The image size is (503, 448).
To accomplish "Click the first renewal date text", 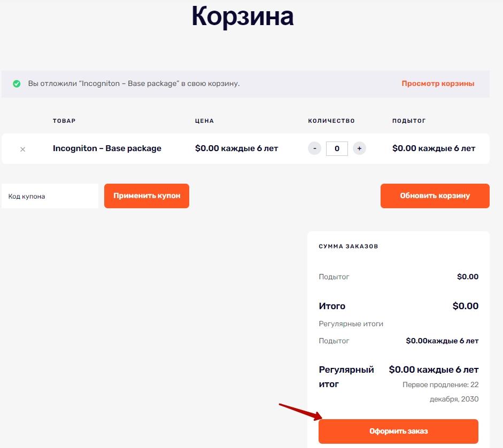I will [440, 392].
